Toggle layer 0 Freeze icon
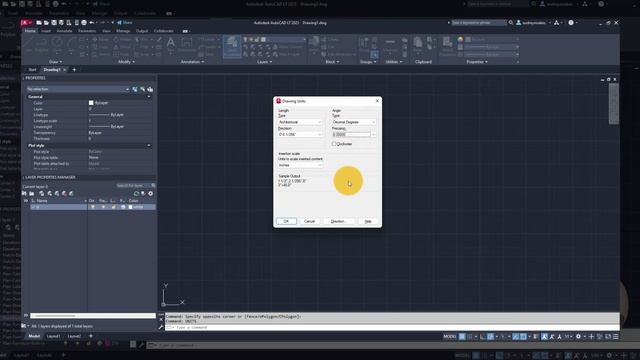This screenshot has height=360, width=640. click(103, 207)
